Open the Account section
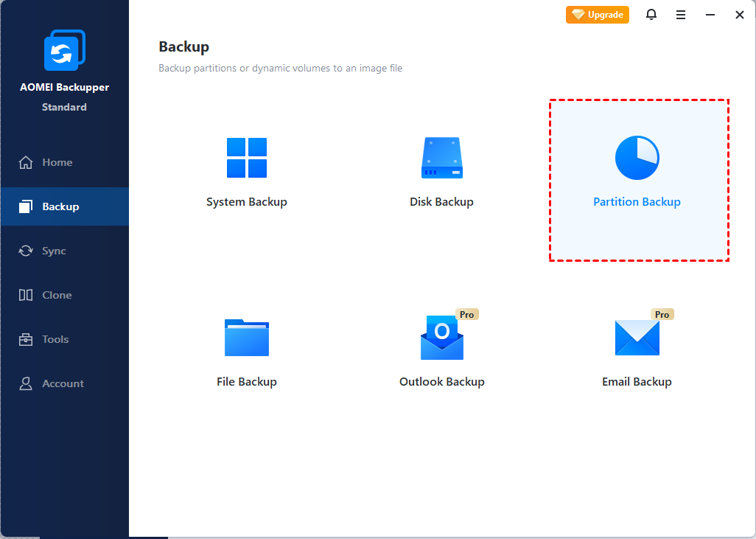 click(x=63, y=383)
